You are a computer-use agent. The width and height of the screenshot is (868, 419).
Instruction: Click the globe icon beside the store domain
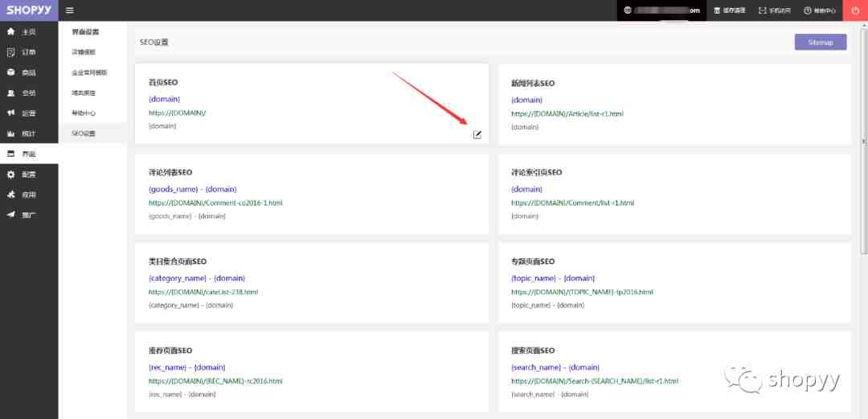(627, 10)
